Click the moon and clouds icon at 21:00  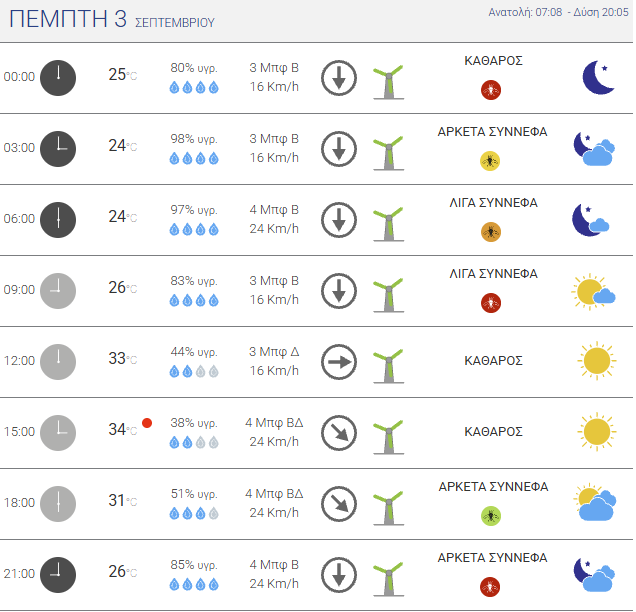click(594, 575)
